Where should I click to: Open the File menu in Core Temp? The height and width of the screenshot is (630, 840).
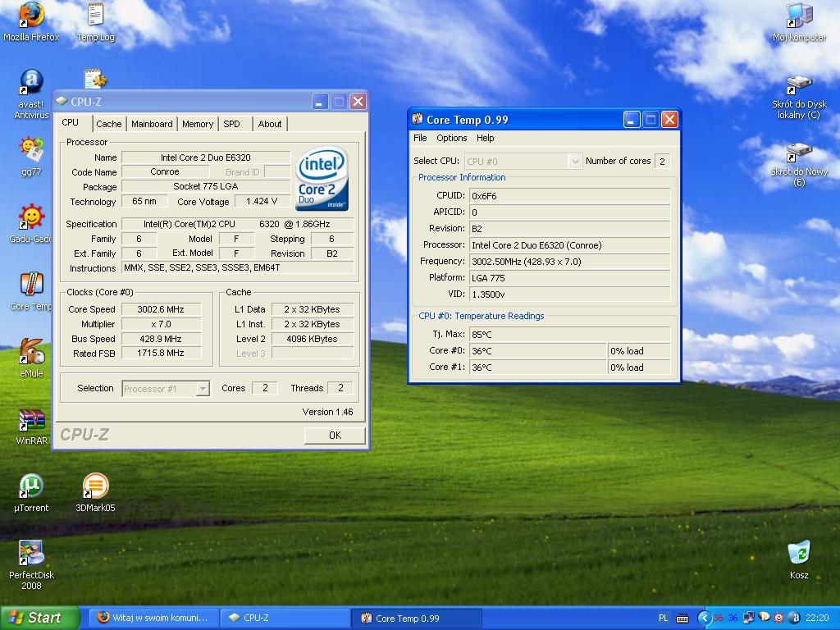coord(420,138)
